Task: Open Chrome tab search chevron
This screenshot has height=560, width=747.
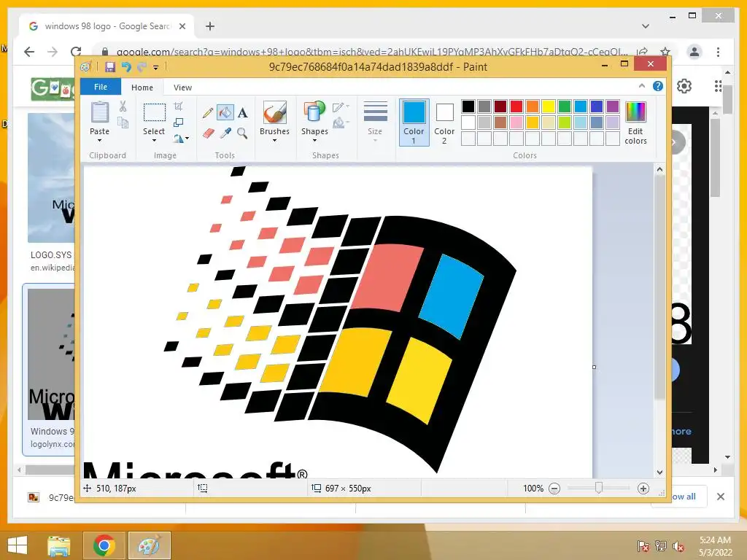Action: click(646, 26)
